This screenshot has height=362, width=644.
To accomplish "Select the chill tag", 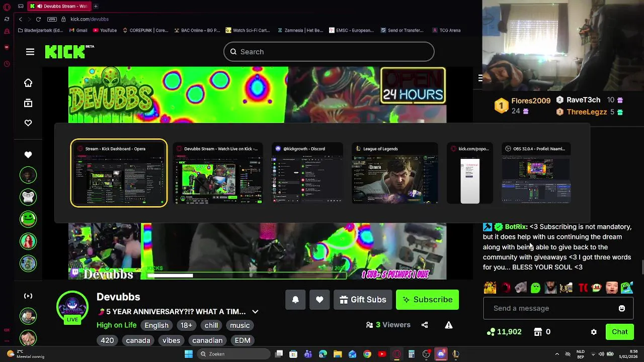I will click(x=211, y=325).
